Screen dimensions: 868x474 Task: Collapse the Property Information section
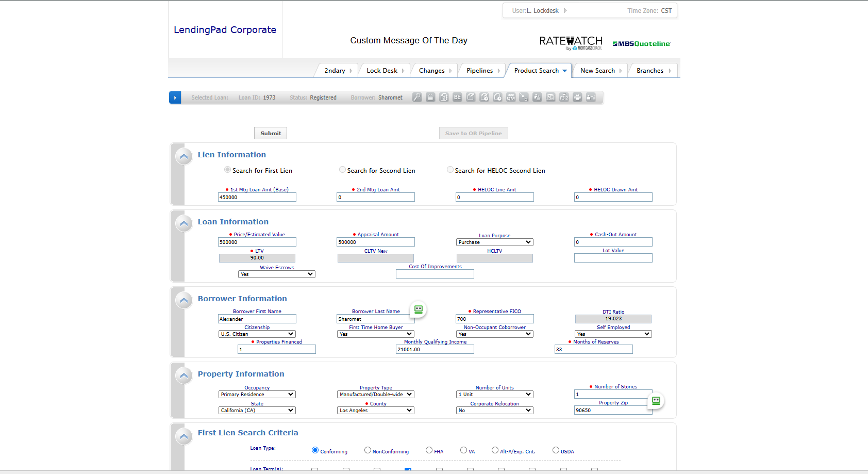click(x=184, y=375)
